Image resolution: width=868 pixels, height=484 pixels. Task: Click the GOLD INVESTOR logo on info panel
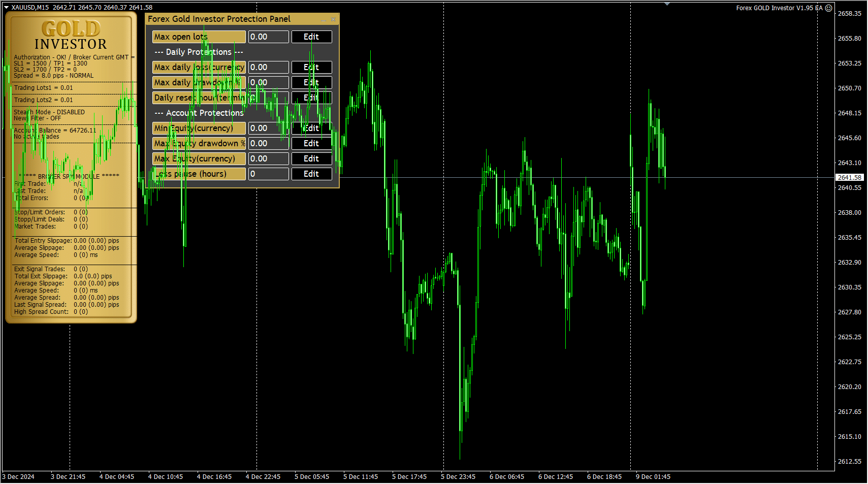(x=71, y=36)
